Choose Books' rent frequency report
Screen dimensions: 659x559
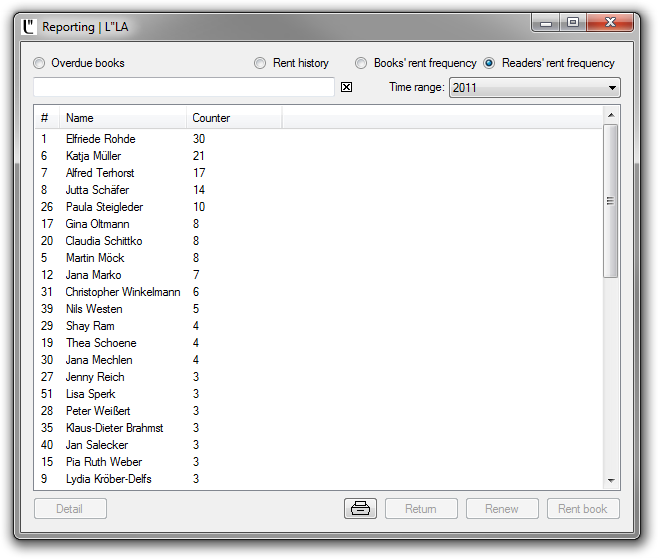[362, 63]
